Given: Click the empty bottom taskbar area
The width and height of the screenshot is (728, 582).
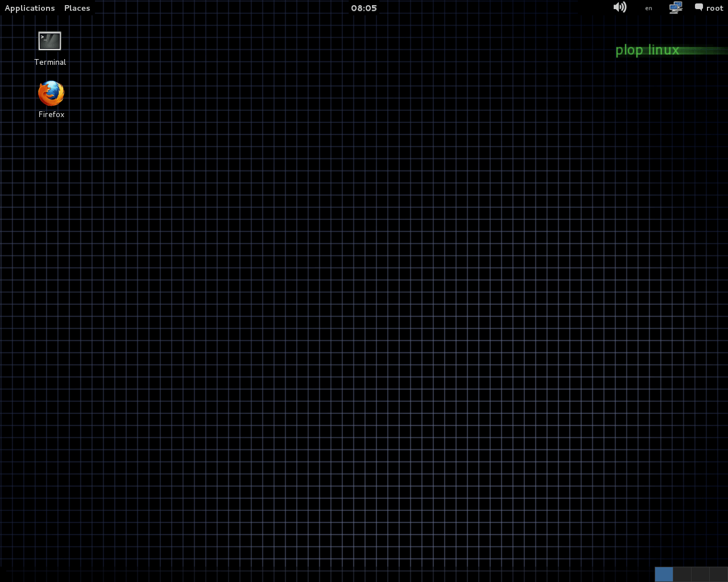Looking at the screenshot, I should 341,574.
